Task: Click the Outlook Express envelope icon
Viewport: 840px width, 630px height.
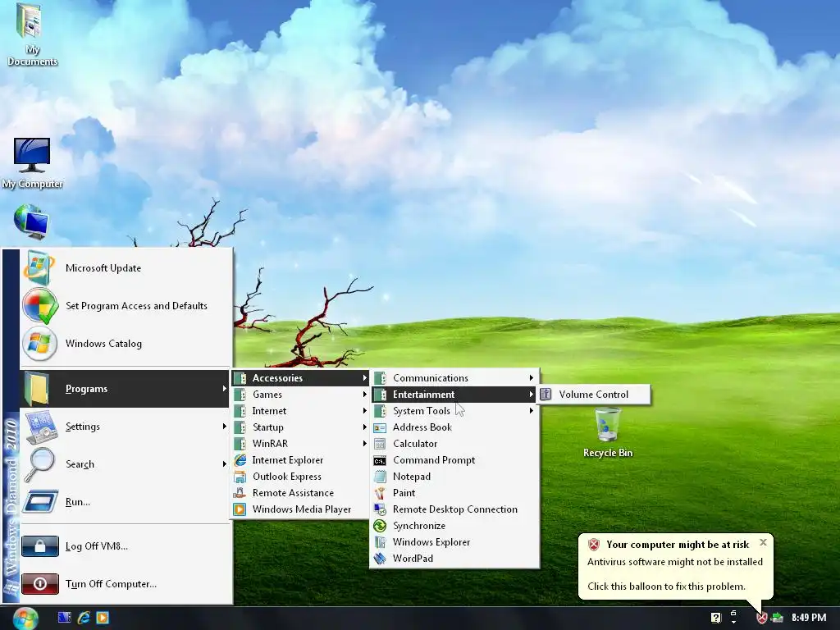Action: click(240, 477)
